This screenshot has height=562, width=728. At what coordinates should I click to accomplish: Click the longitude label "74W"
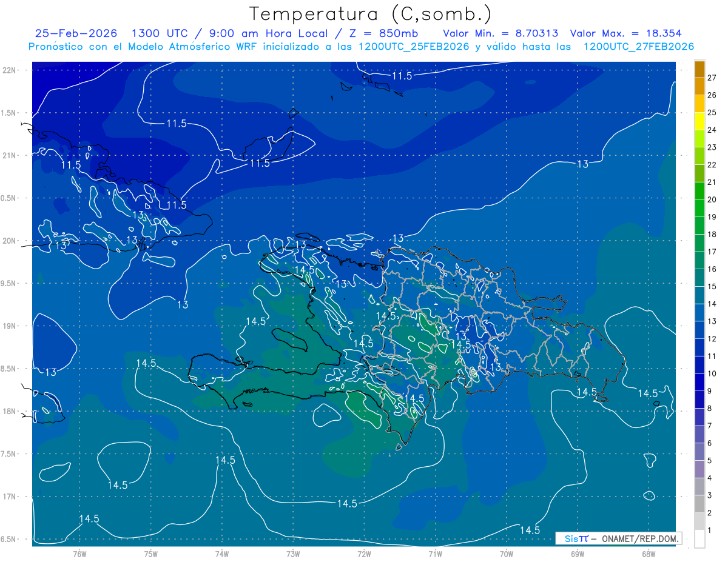222,554
